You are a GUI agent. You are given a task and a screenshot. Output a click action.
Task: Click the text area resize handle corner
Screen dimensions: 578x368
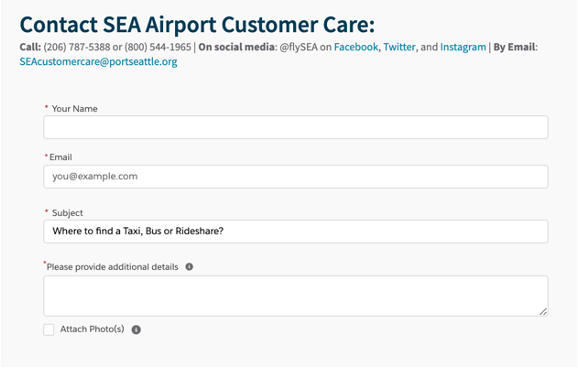tap(543, 312)
